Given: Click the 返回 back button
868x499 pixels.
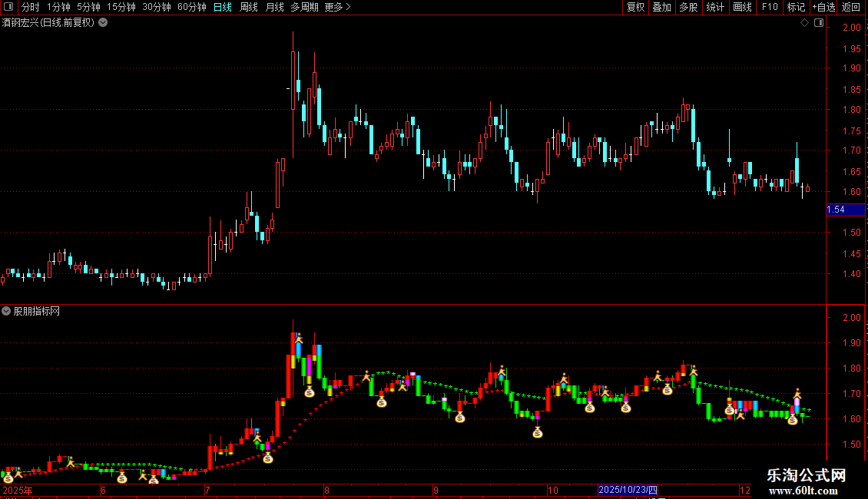Looking at the screenshot, I should (x=851, y=7).
